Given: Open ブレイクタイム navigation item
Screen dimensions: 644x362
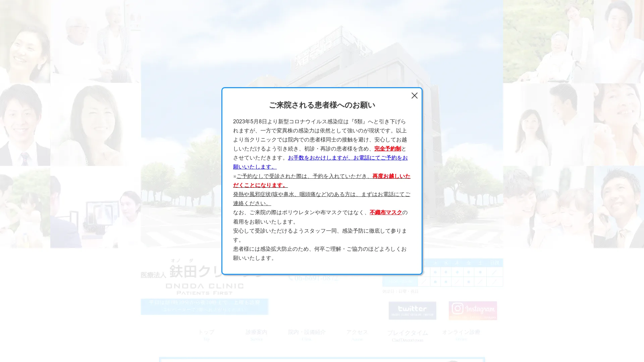Looking at the screenshot, I should coord(408,336).
